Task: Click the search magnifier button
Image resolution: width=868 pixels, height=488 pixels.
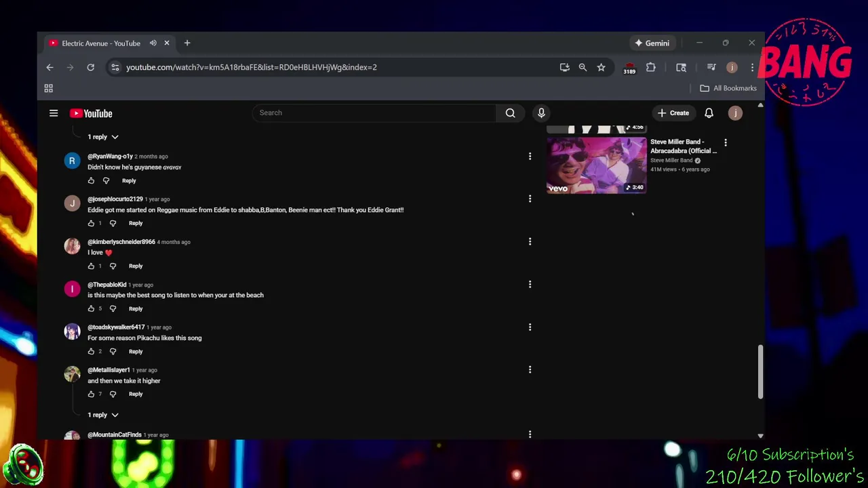Action: click(511, 113)
